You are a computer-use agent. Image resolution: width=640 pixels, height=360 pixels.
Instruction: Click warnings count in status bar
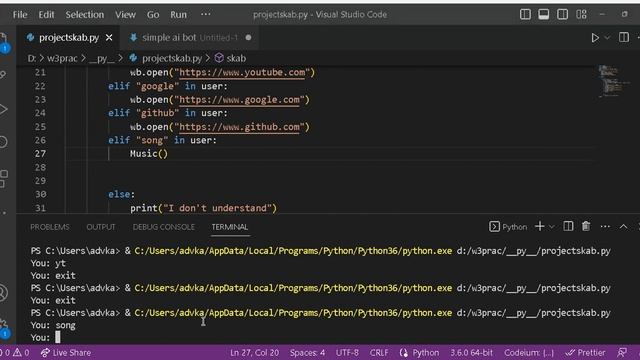click(22, 353)
